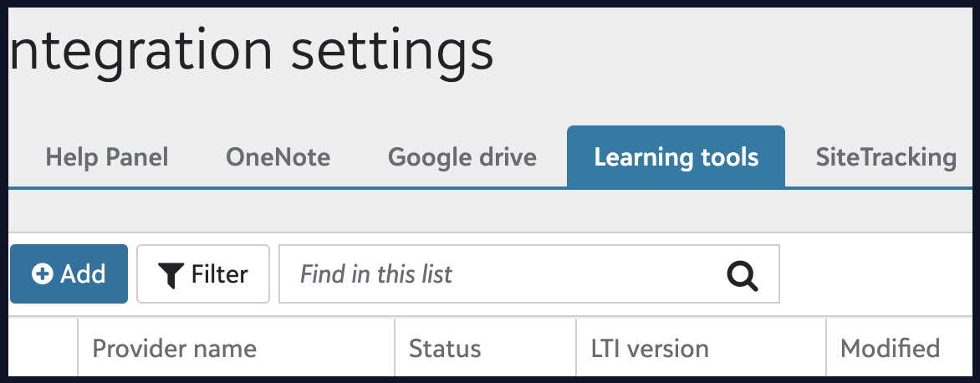Sort by Provider name column
Screen dimensions: 980x383
pyautogui.click(x=174, y=348)
